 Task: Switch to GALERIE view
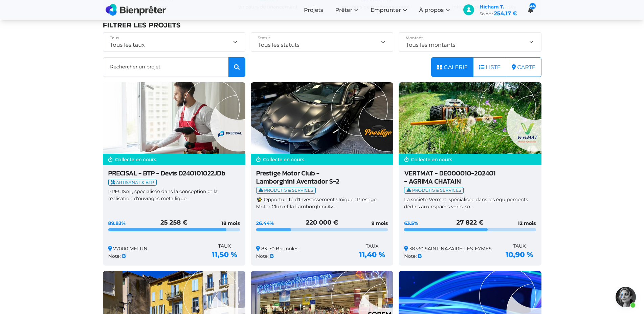click(452, 67)
